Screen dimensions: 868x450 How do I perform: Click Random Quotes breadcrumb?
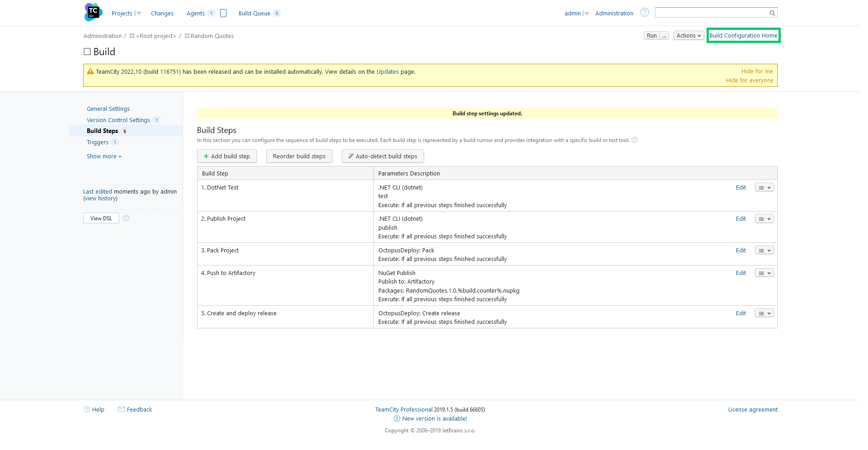pos(212,36)
